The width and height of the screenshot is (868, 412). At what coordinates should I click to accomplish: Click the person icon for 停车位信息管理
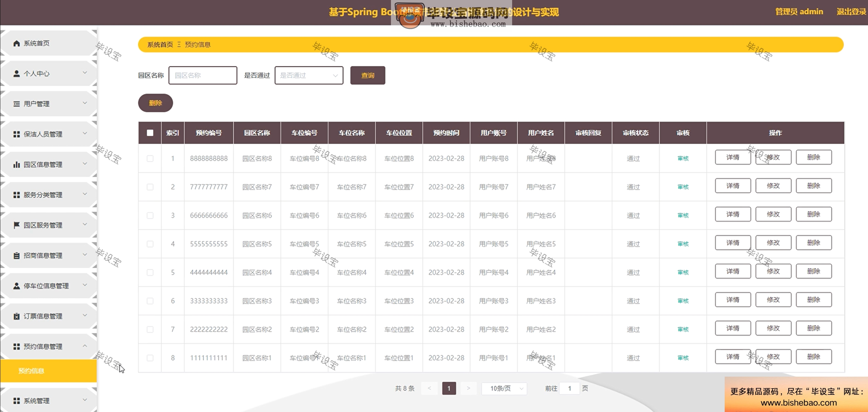tap(16, 286)
